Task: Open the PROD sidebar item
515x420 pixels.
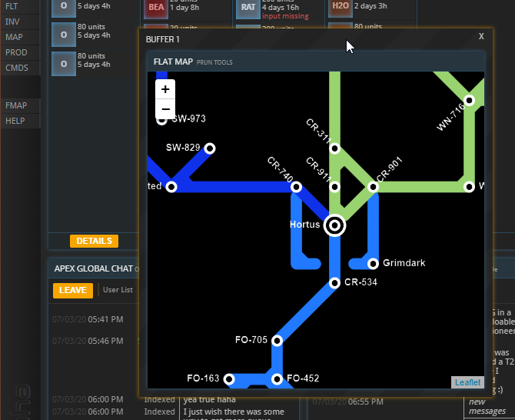Action: click(x=20, y=52)
